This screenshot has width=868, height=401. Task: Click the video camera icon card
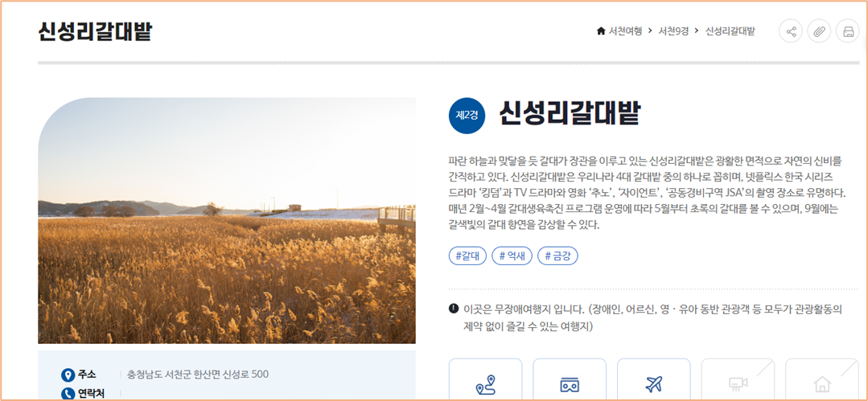(x=738, y=378)
